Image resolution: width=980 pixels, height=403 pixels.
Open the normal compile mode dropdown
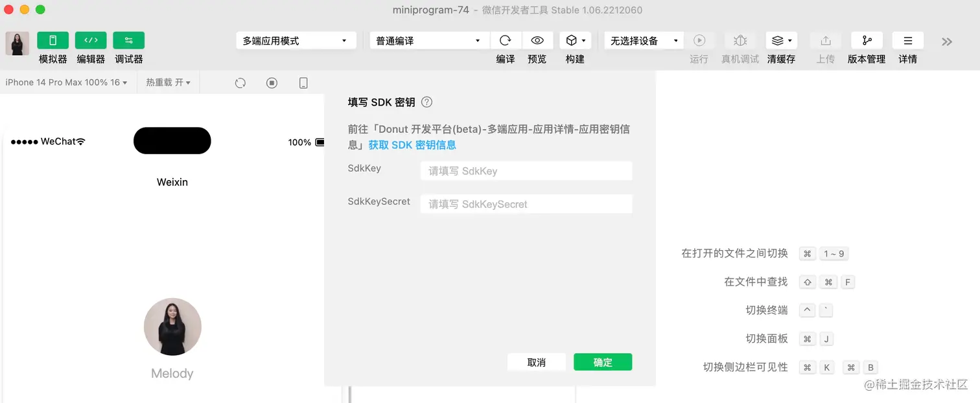coord(430,41)
